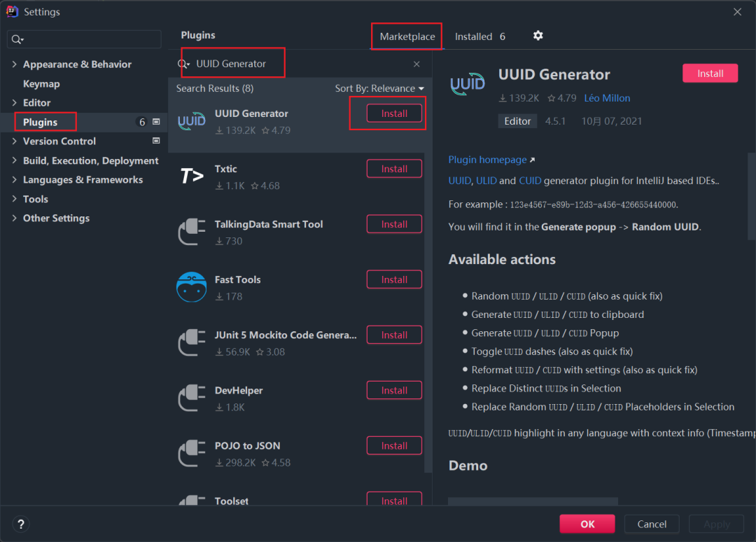Click the Demo heading in details
756x542 pixels.
468,466
